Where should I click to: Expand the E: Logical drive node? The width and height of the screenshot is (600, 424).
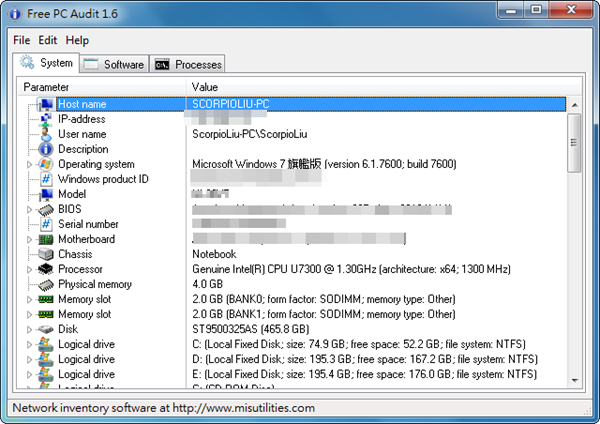[x=29, y=374]
